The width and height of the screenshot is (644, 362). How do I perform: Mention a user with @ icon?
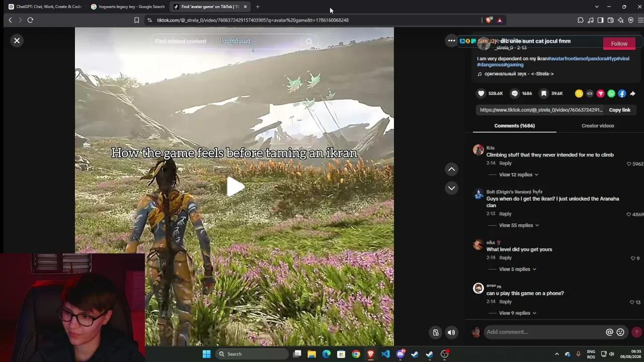click(x=609, y=332)
